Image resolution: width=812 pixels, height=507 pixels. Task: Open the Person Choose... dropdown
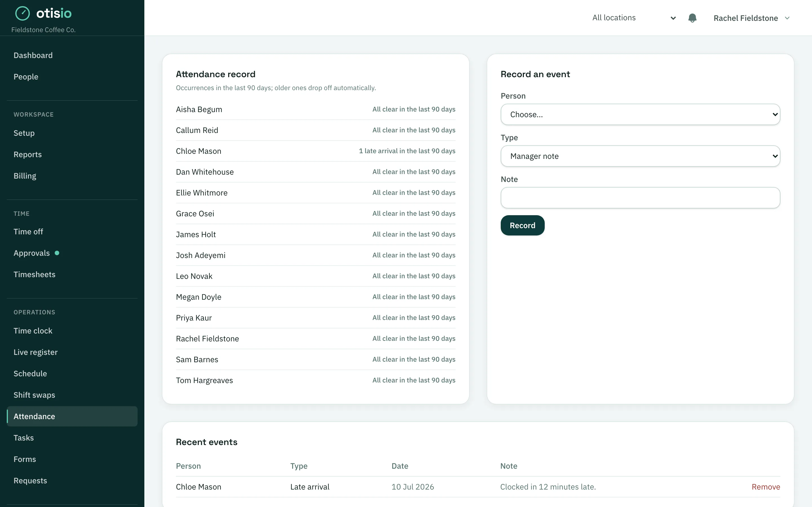(x=640, y=114)
